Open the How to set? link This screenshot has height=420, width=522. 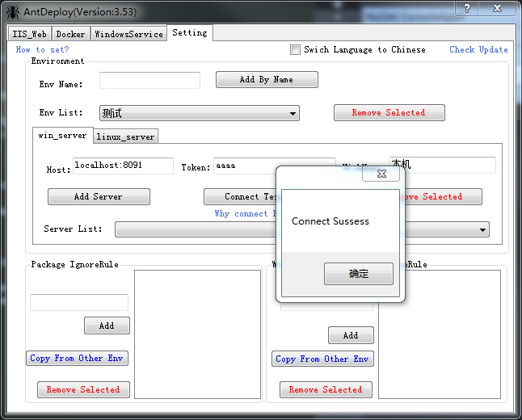[42, 49]
